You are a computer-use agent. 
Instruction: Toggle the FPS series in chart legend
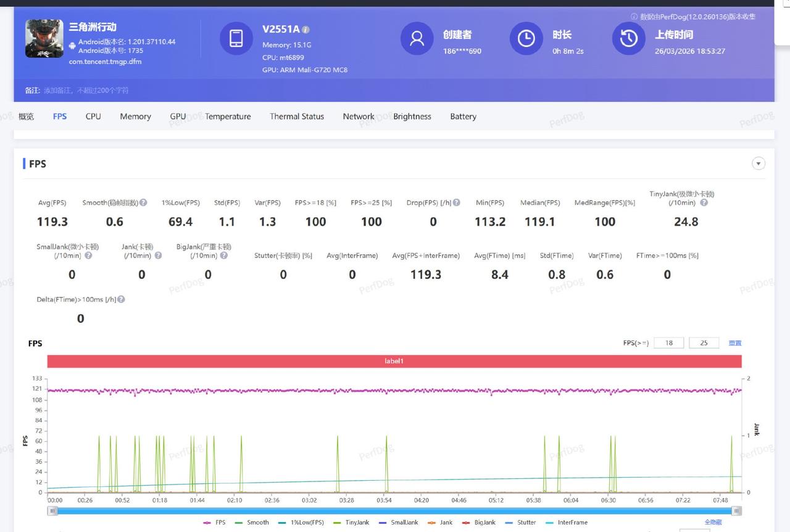coord(214,522)
